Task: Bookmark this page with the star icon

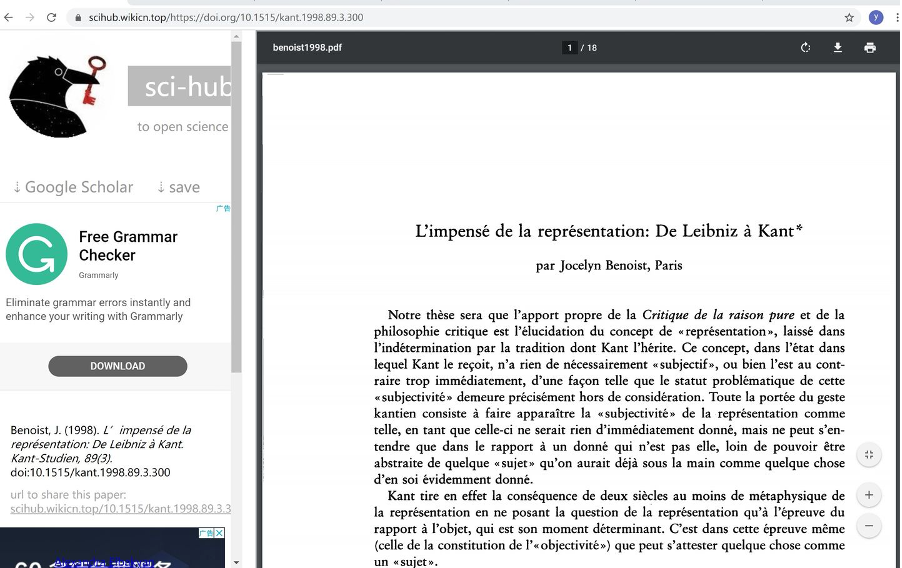Action: tap(849, 17)
